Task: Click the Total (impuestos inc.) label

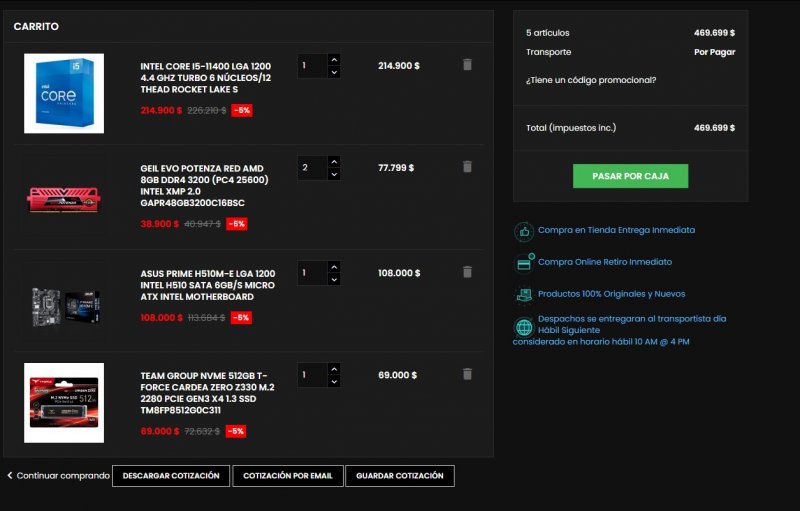Action: tap(571, 128)
